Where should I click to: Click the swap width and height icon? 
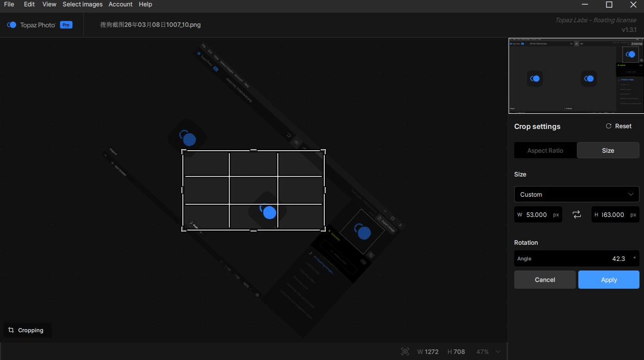click(577, 214)
